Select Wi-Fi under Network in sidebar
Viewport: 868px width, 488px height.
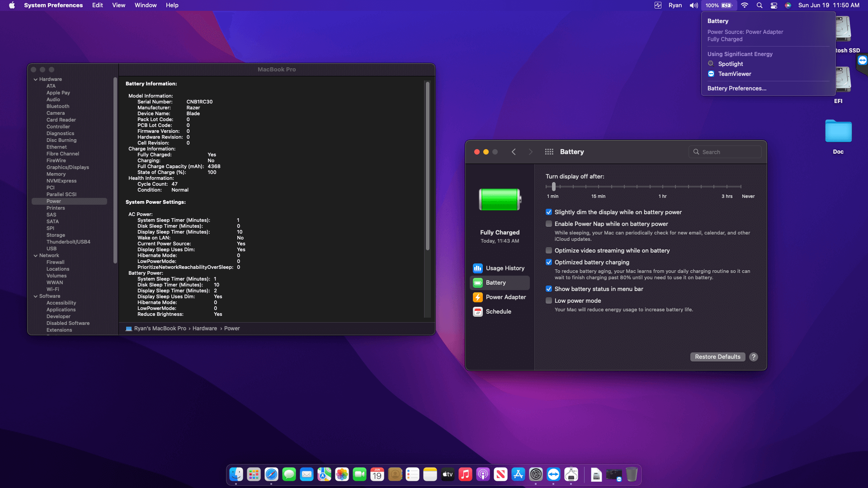pos(53,290)
